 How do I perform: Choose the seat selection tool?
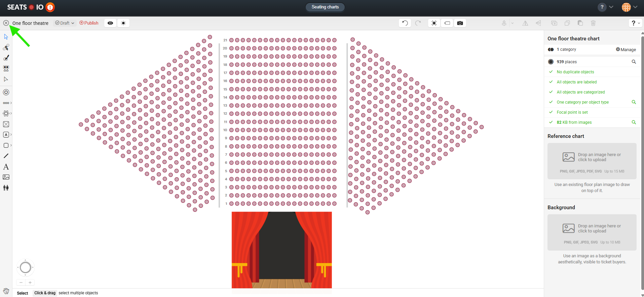point(6,47)
